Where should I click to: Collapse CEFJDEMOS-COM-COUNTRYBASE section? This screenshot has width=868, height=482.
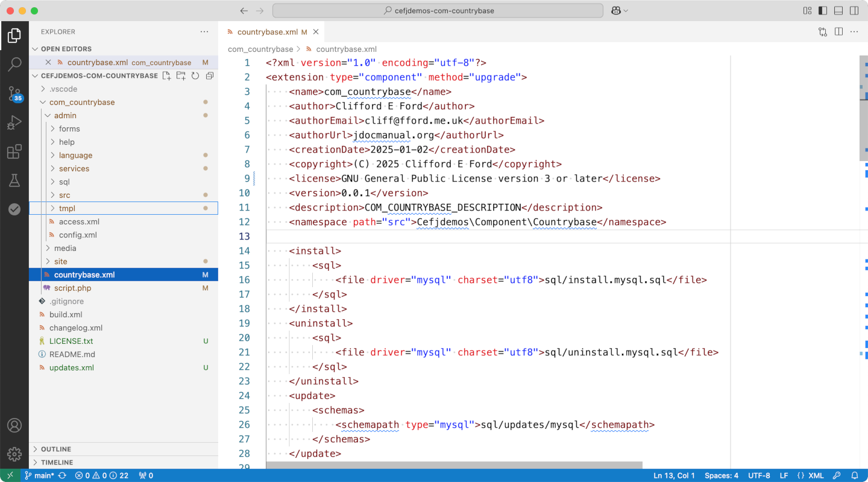tap(35, 76)
